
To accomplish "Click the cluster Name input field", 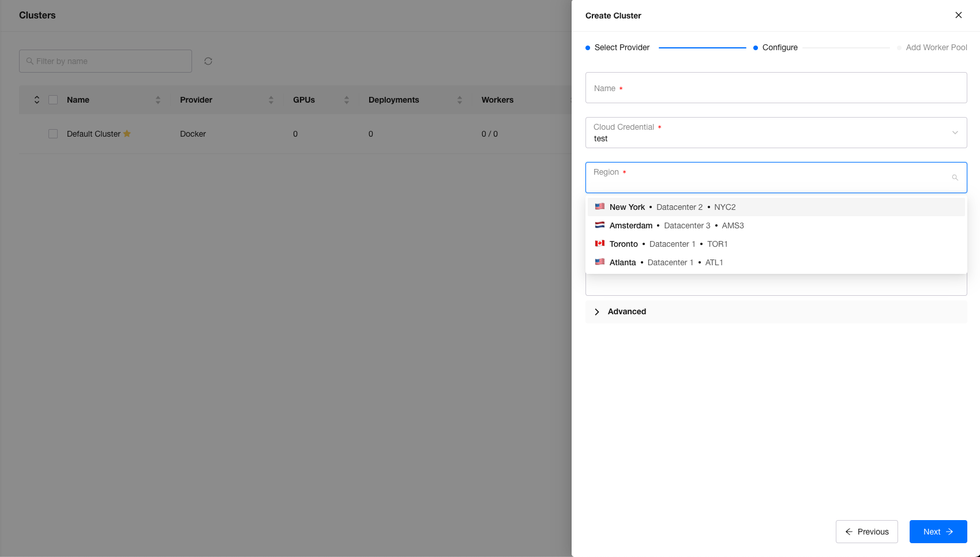I will click(x=776, y=88).
